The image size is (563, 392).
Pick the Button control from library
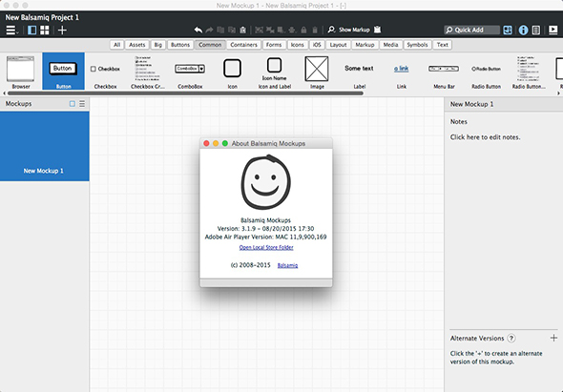click(63, 72)
